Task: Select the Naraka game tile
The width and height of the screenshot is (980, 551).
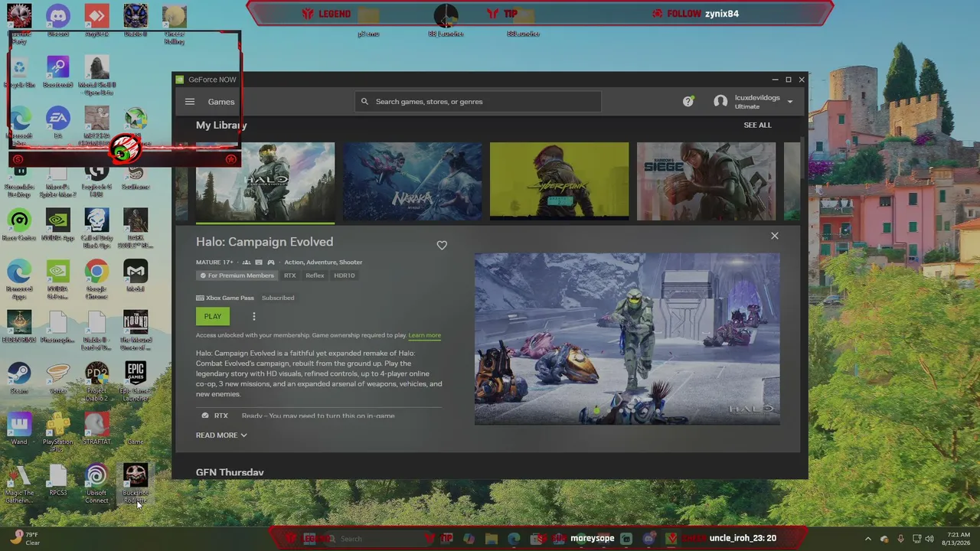Action: (413, 181)
